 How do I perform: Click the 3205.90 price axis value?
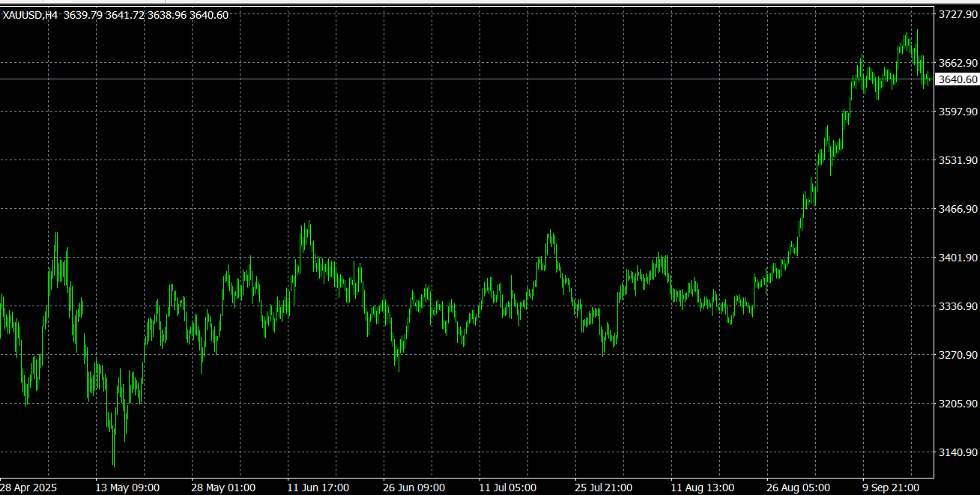coord(958,404)
